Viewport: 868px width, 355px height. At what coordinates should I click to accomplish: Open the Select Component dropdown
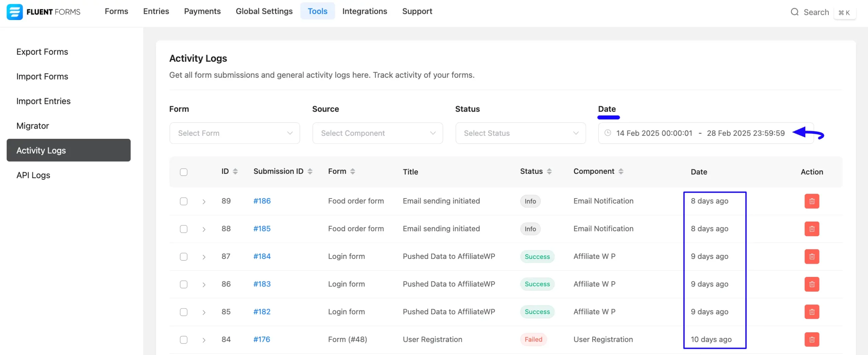[377, 133]
